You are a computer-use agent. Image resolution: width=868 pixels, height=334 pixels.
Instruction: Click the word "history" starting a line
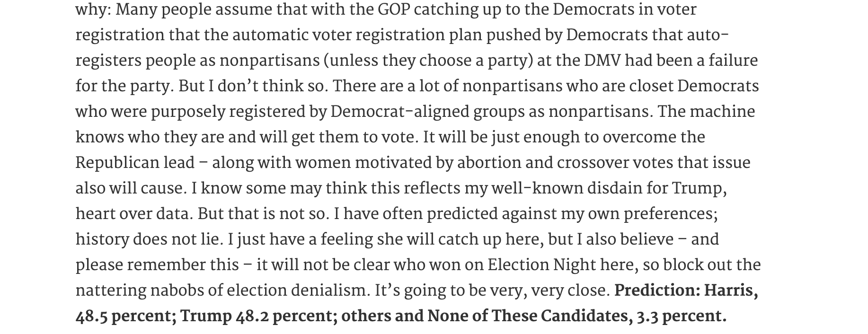coord(102,240)
